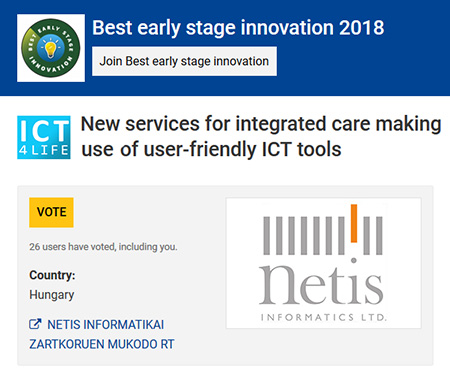This screenshot has width=450, height=383.
Task: Click the 'netis' wordmark in the logo
Action: pyautogui.click(x=321, y=285)
